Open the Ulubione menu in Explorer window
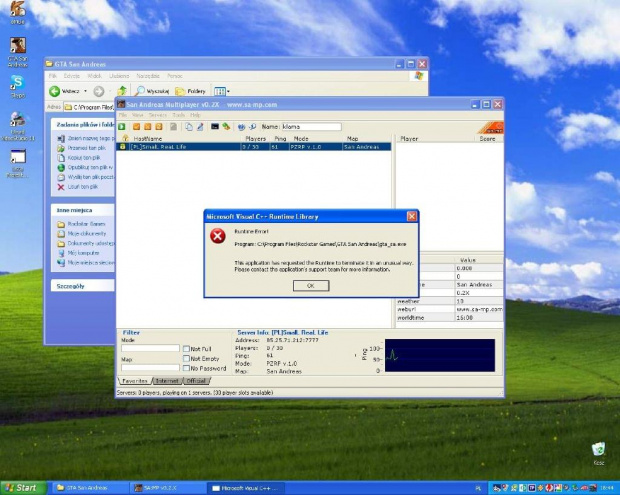This screenshot has width=620, height=495. click(119, 76)
